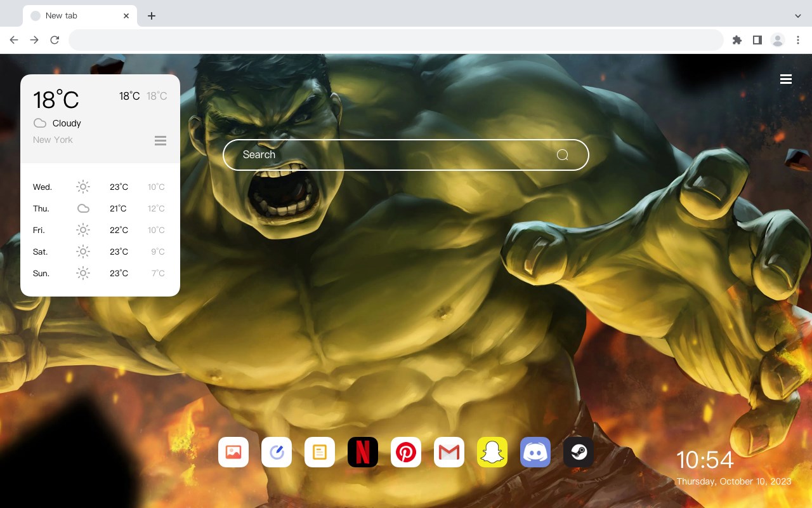Click Thursday's high of 21°C

tap(118, 208)
